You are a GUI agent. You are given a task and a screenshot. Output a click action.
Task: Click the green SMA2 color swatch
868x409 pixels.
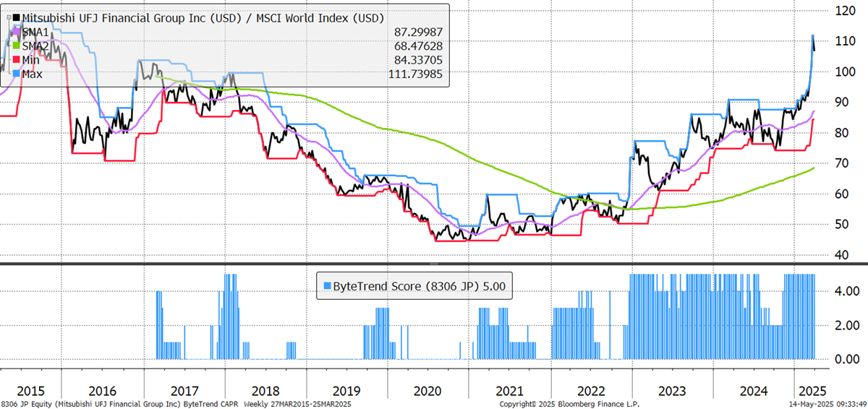click(17, 46)
